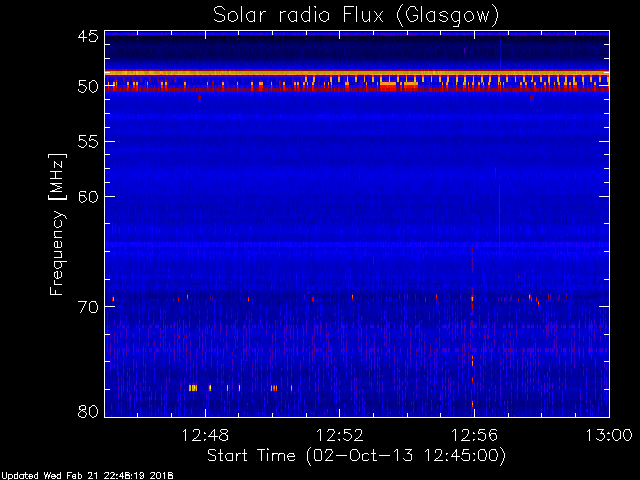Click the '12:52' time axis label

(x=340, y=436)
